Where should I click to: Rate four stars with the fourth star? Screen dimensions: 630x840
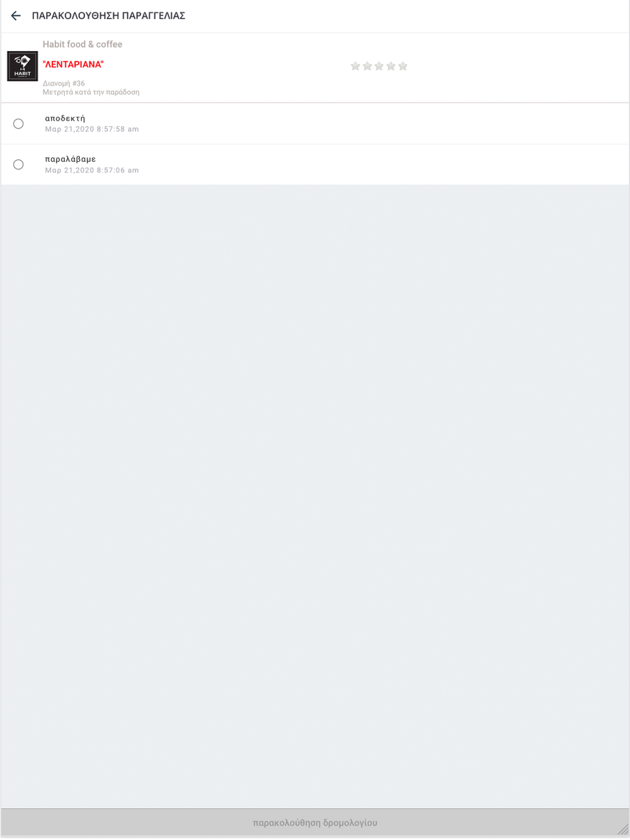391,66
